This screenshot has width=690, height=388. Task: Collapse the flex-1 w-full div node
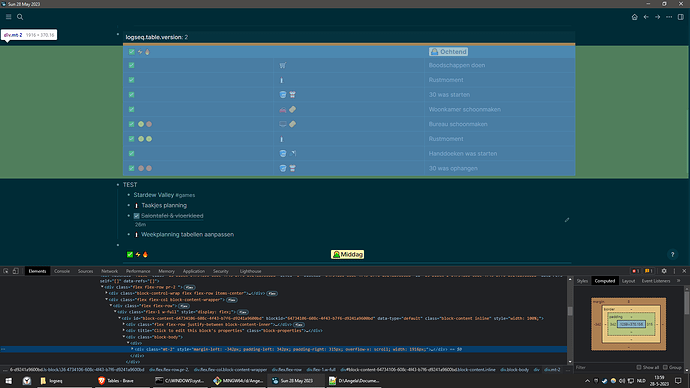point(115,311)
